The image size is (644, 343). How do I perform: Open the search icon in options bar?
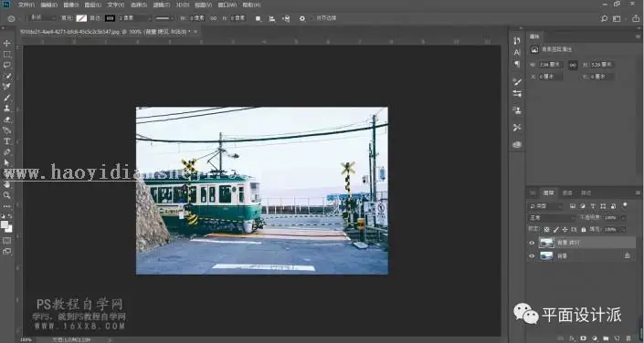[604, 18]
